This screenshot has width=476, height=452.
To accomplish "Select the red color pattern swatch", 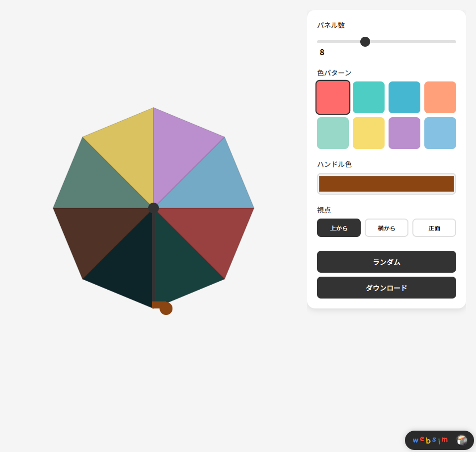I will 333,97.
